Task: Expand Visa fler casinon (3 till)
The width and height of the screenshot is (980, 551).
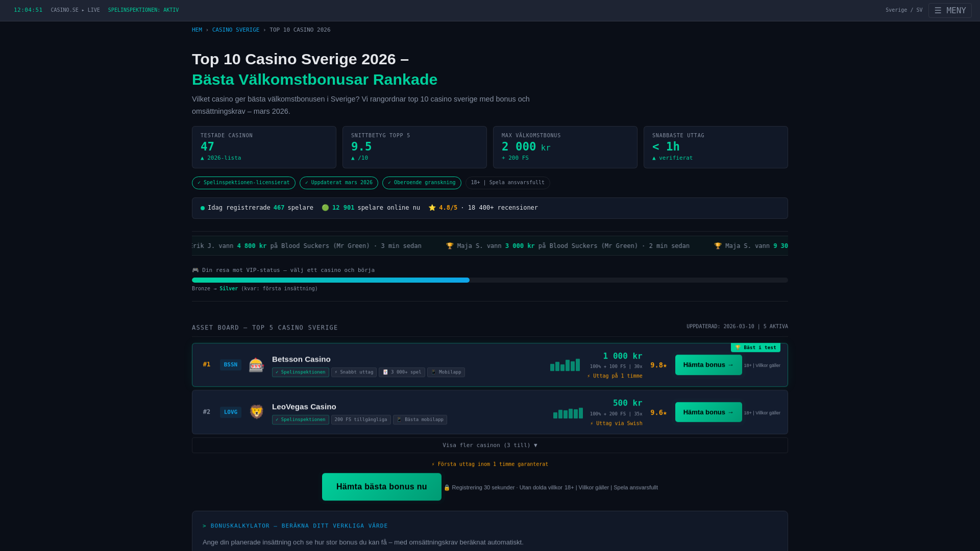Action: (490, 445)
